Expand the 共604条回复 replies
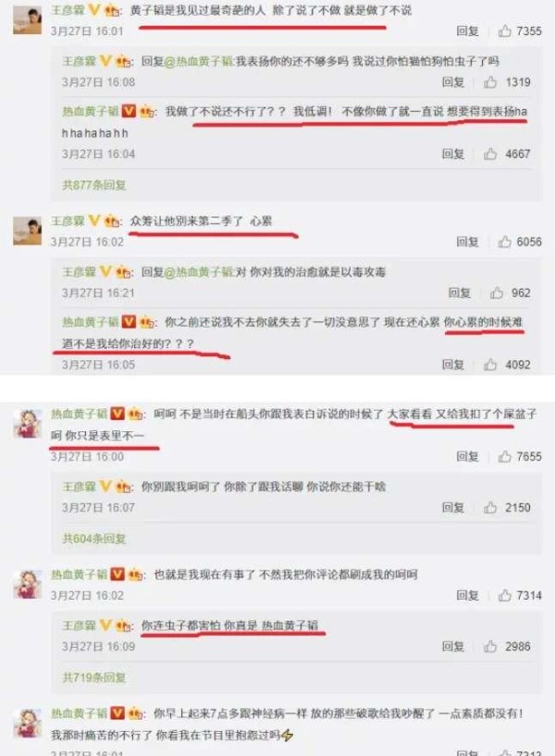 (94, 539)
